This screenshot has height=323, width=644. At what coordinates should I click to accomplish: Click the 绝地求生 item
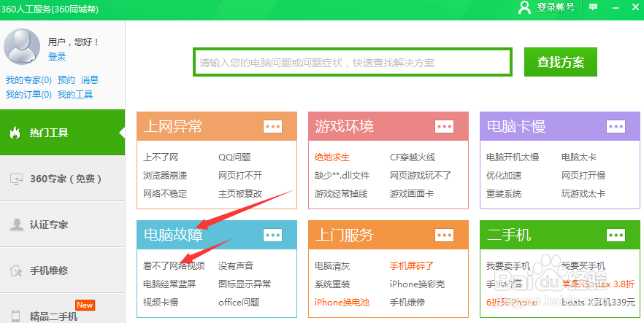331,157
